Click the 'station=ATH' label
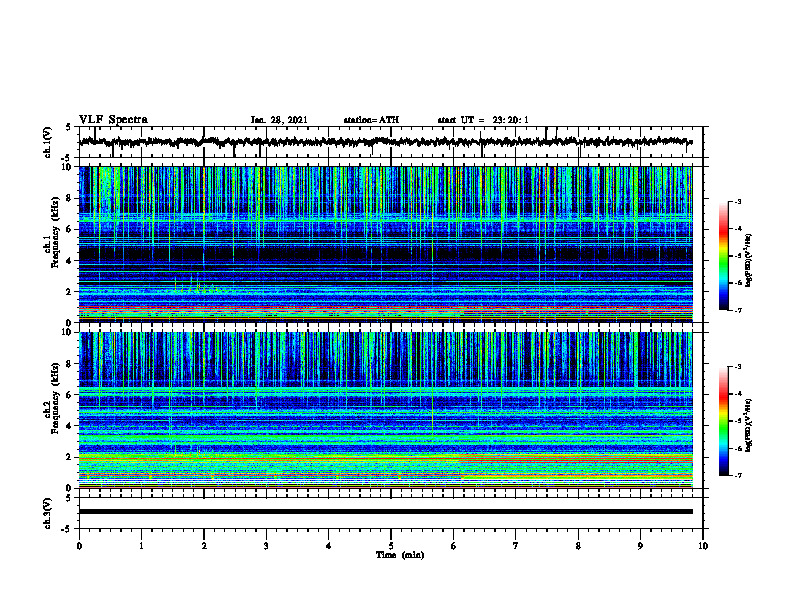This screenshot has width=792, height=612. click(x=371, y=120)
